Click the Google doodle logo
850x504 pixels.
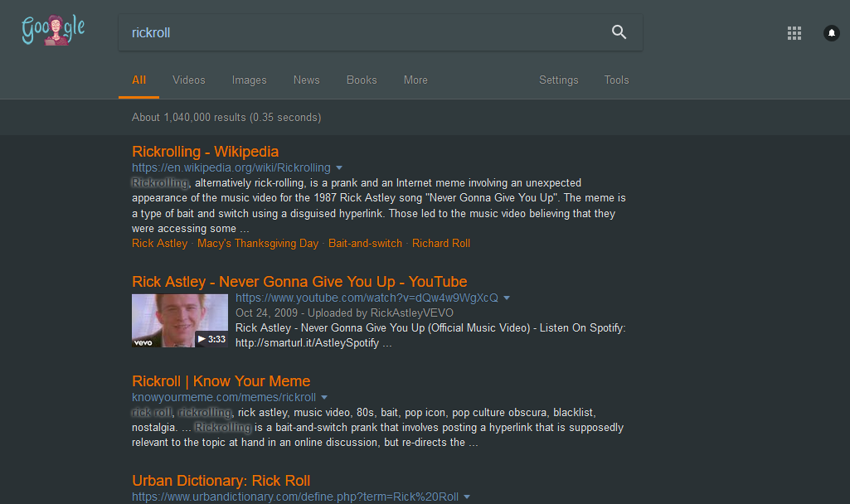(x=53, y=31)
